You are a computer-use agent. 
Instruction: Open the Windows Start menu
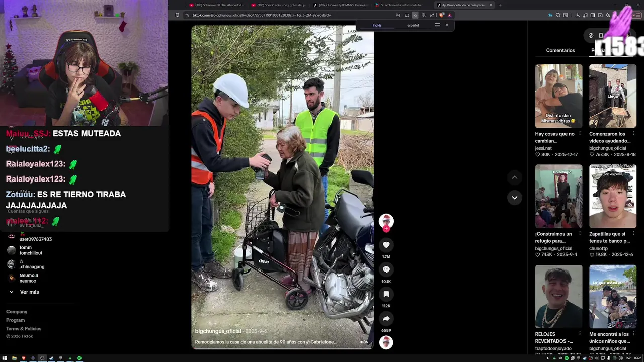point(5,358)
